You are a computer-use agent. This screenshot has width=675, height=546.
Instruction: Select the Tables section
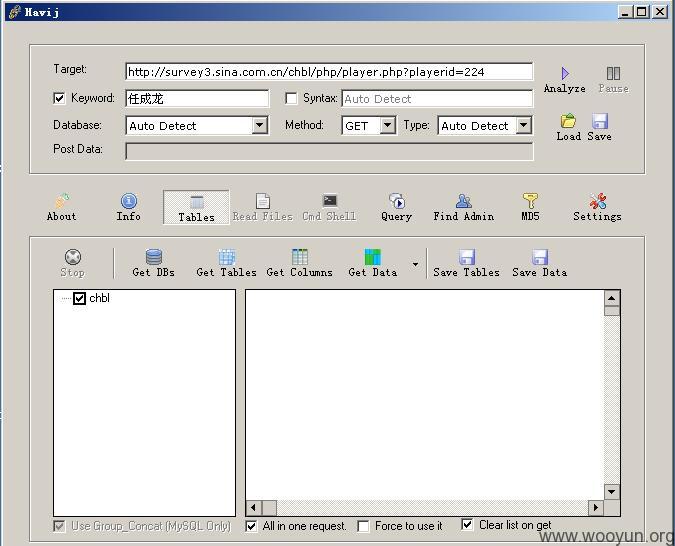196,208
